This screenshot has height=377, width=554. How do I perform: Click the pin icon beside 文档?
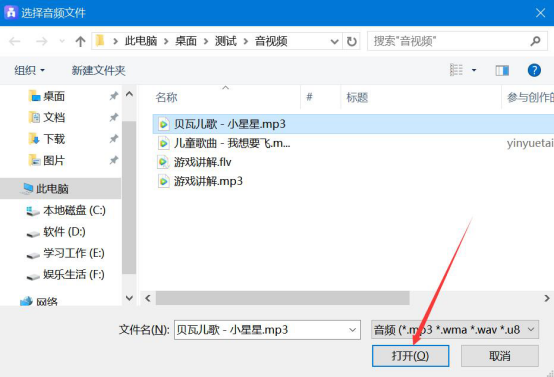(113, 117)
